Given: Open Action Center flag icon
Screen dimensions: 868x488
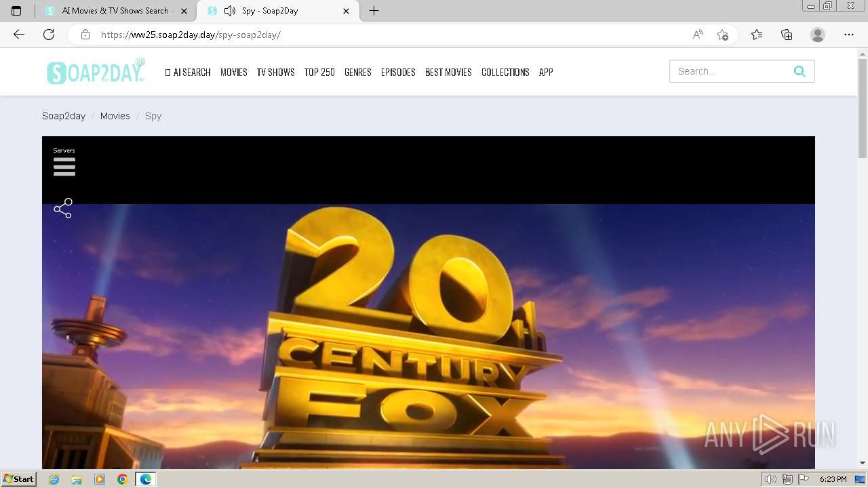Looking at the screenshot, I should 804,479.
